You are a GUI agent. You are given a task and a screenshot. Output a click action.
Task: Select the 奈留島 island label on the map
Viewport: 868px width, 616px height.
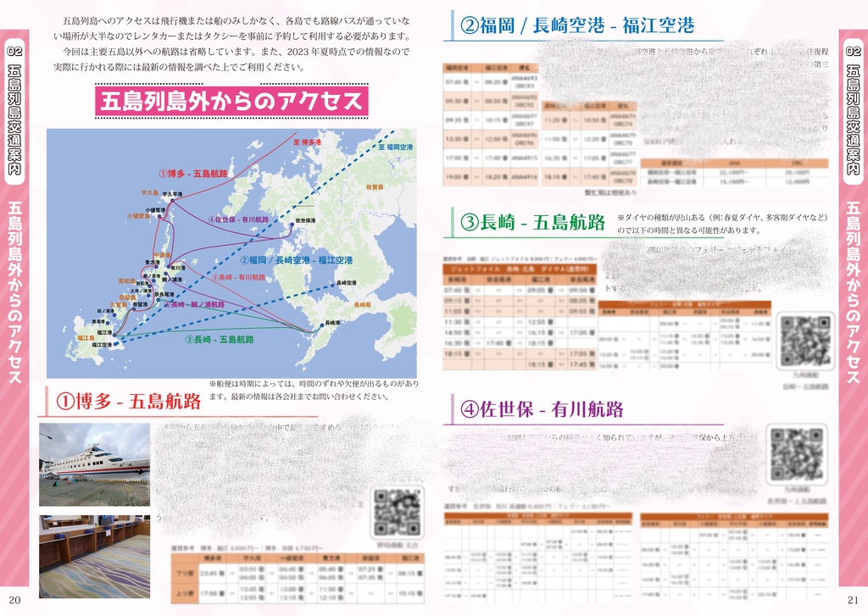pos(126,296)
